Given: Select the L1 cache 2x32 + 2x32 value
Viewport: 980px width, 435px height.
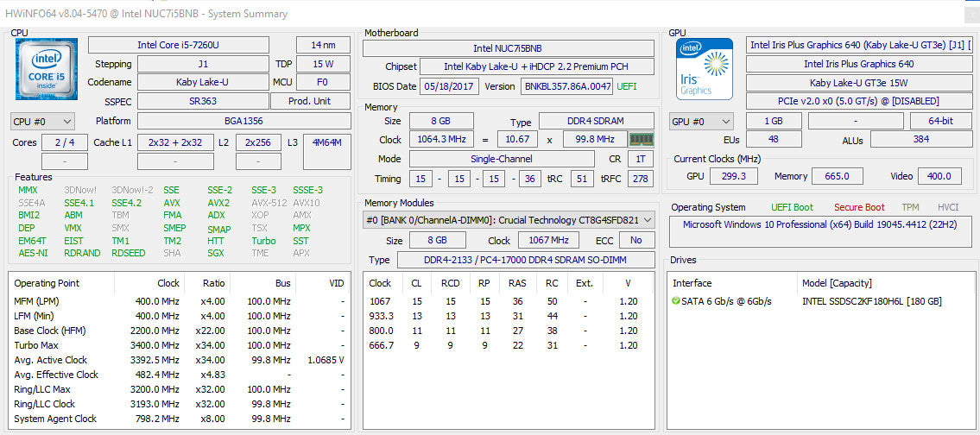Looking at the screenshot, I should pos(175,142).
